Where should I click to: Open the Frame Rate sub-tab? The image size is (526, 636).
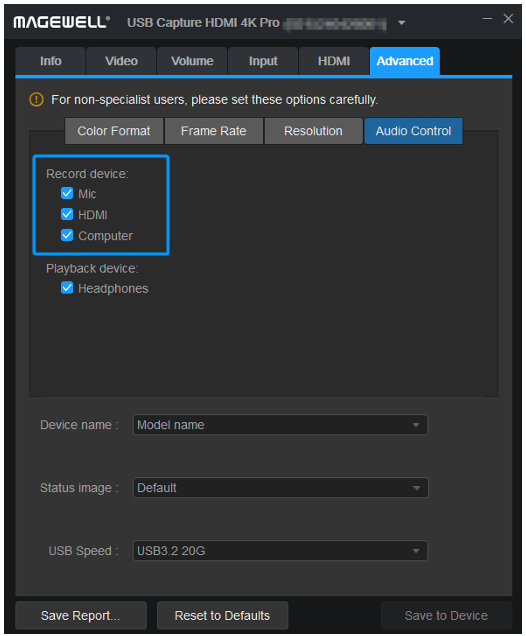[214, 131]
